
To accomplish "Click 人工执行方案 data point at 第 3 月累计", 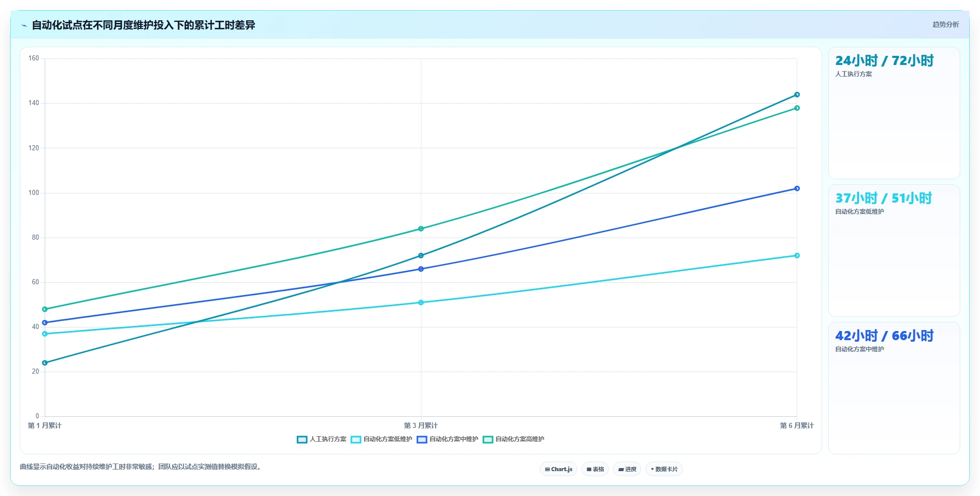I will [421, 256].
